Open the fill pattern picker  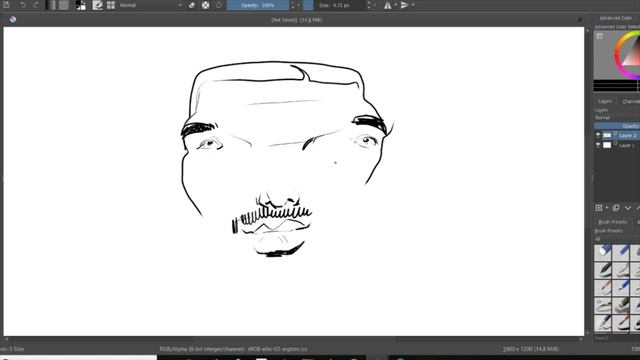[x=64, y=5]
